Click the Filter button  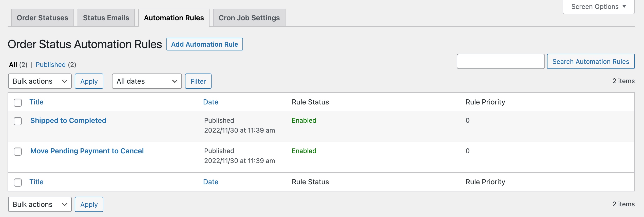coord(198,81)
